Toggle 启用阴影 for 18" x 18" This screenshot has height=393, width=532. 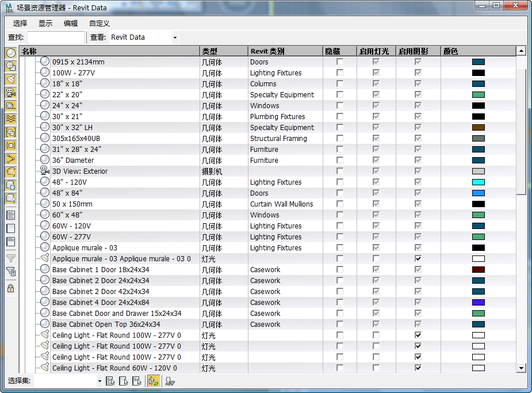[418, 83]
